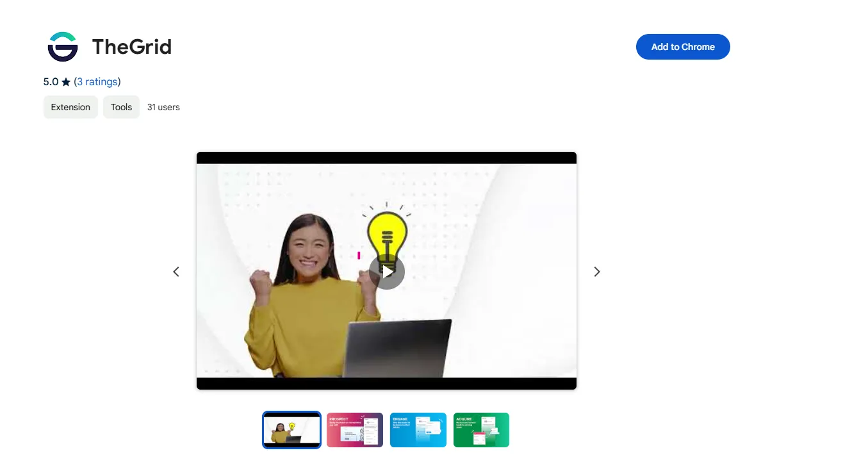The width and height of the screenshot is (868, 471).
Task: Click the TheGrid title heading
Action: (x=132, y=47)
